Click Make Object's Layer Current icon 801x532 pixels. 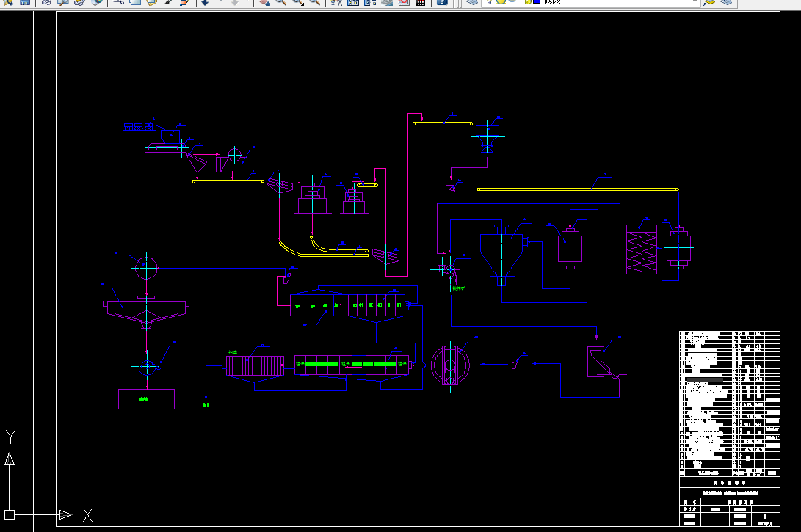(x=709, y=2)
